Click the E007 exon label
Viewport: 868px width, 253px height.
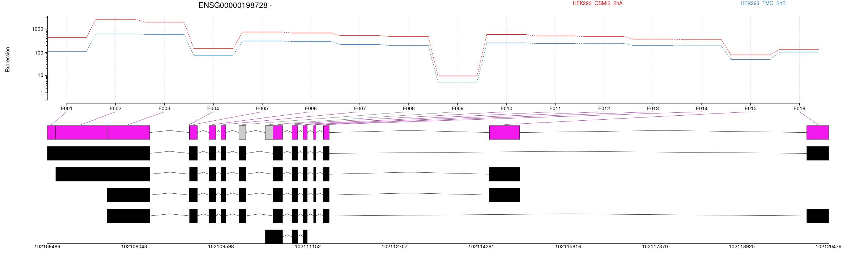pos(360,108)
